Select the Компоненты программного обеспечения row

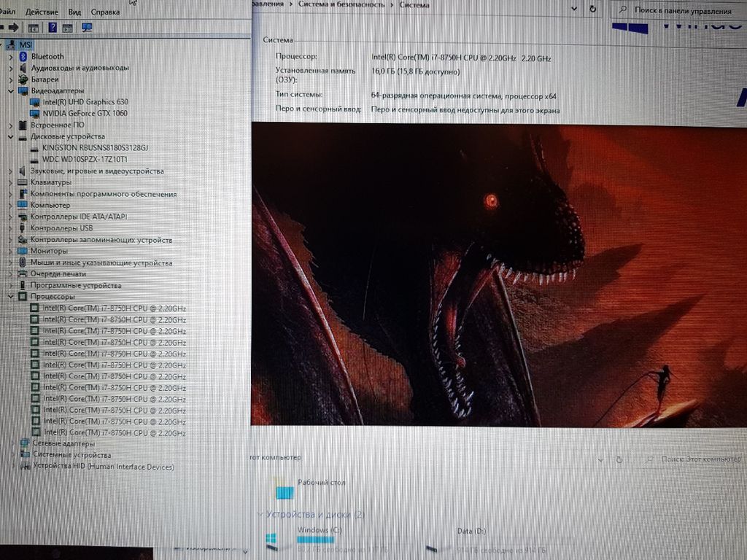coord(104,194)
